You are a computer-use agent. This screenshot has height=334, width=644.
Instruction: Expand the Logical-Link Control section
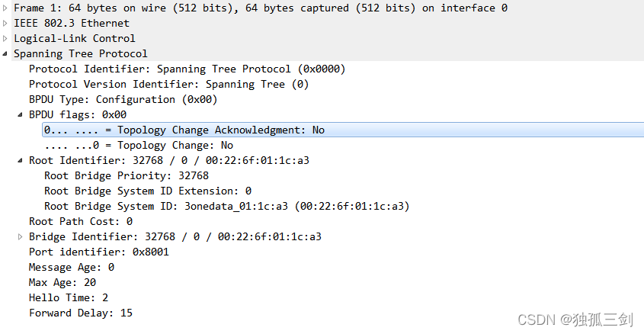[x=6, y=38]
